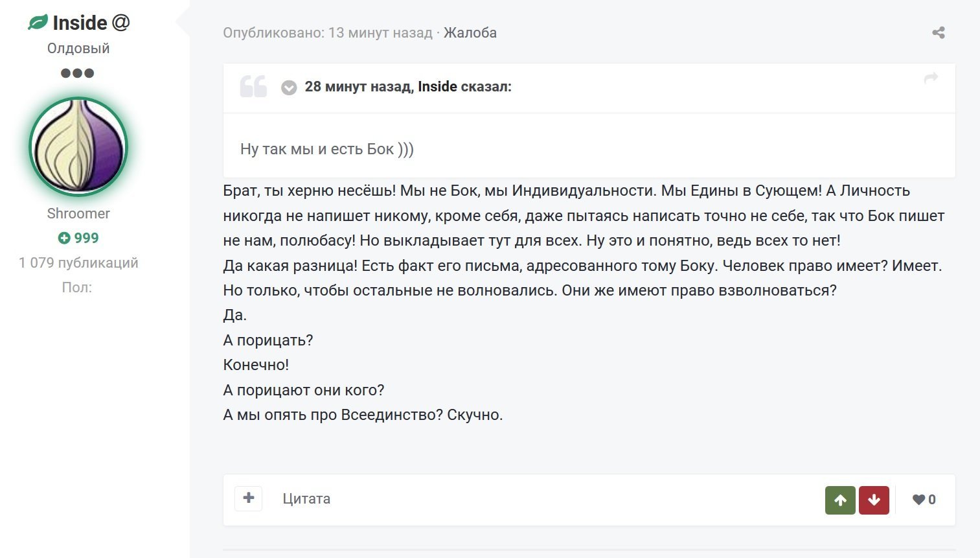The image size is (980, 558).
Task: Open the Inside @ username profile
Action: [x=91, y=23]
